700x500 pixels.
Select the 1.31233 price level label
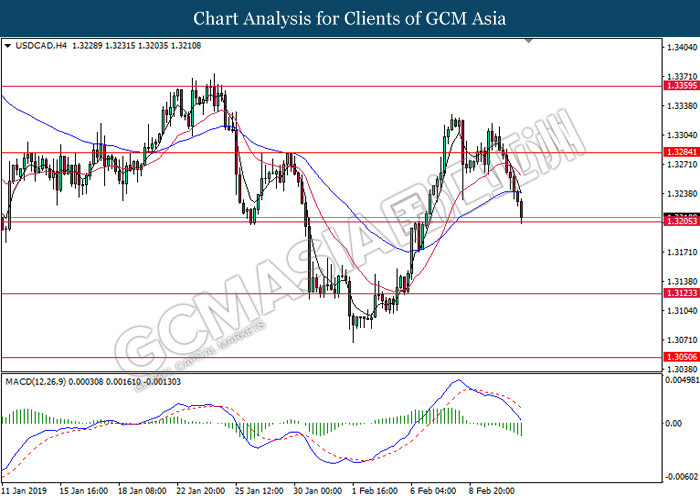pyautogui.click(x=682, y=293)
